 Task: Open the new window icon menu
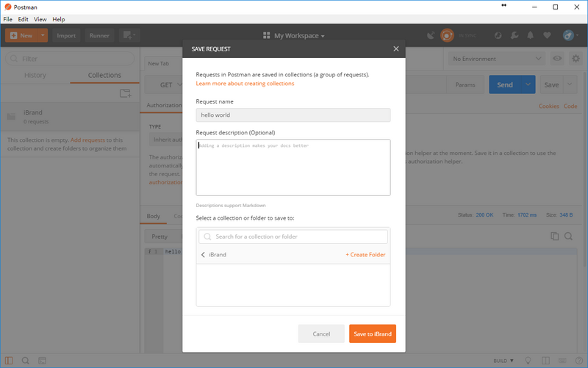(x=129, y=35)
